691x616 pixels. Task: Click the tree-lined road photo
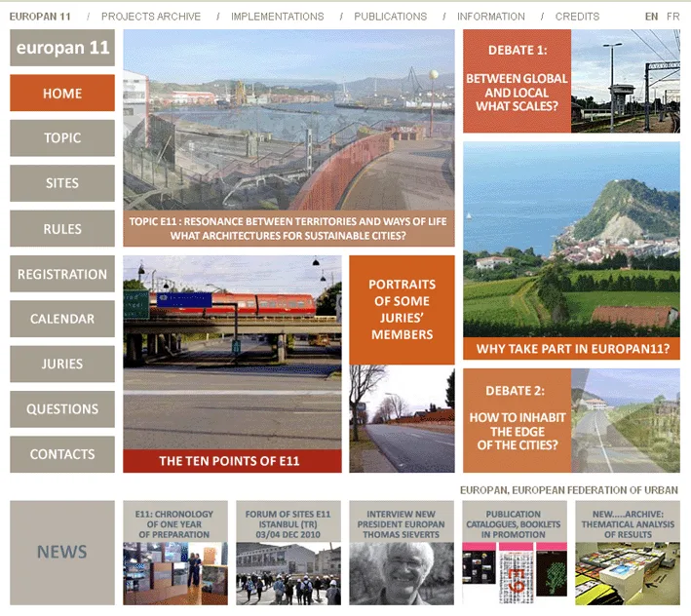coord(402,418)
